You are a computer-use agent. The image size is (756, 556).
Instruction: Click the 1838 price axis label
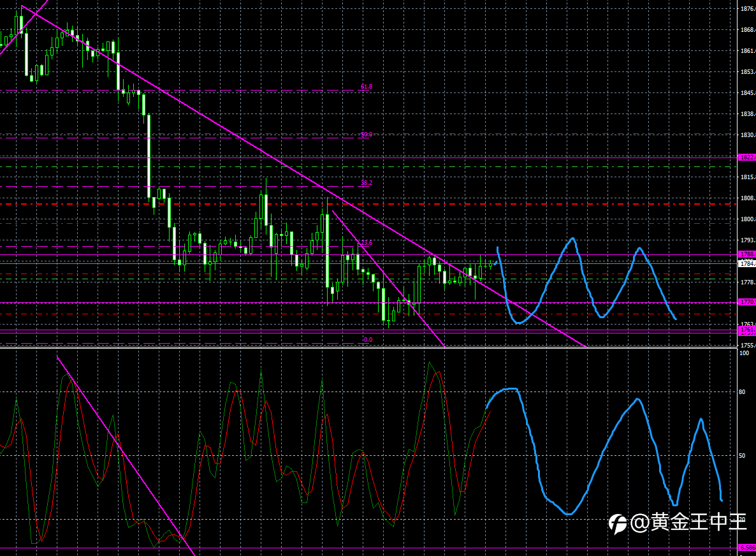748,113
